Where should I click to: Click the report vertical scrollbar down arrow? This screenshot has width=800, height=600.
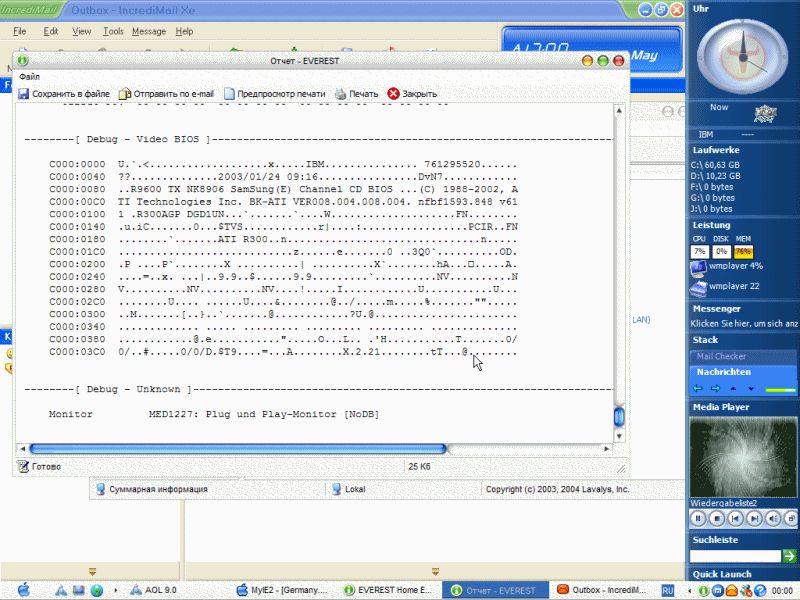coord(619,436)
